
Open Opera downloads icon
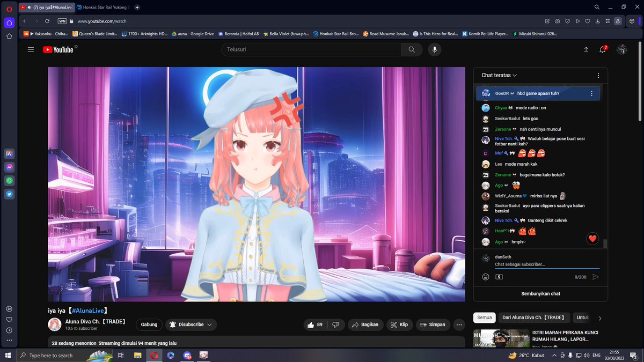point(597,21)
